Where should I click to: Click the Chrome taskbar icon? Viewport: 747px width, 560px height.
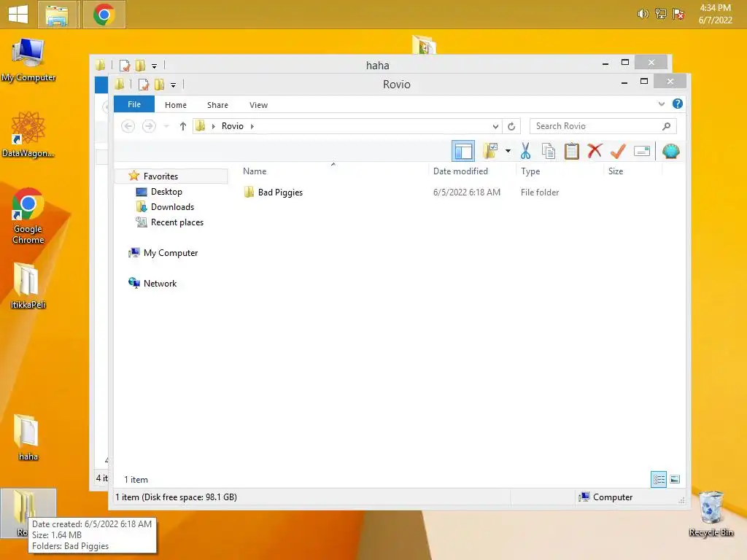104,15
